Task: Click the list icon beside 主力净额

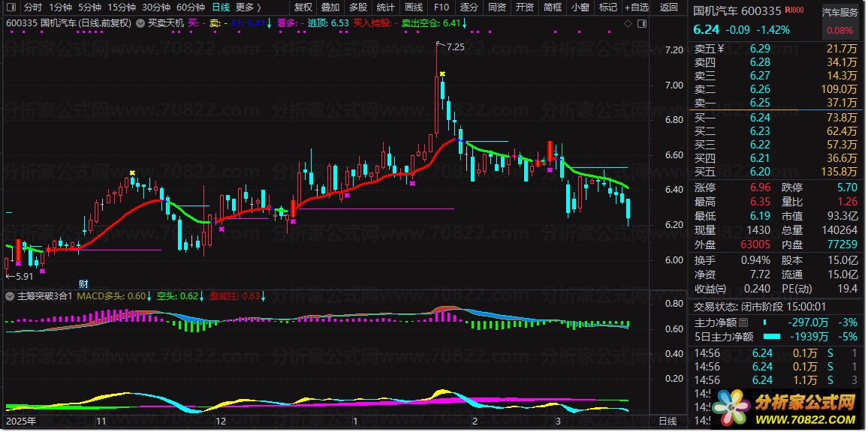Action: tap(743, 322)
